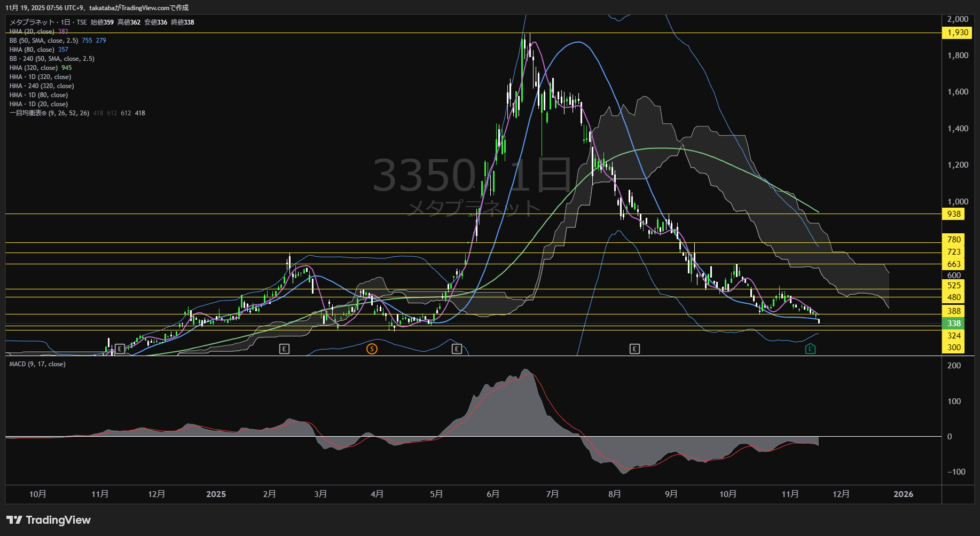Click the green E earnings marker
Image resolution: width=980 pixels, height=536 pixels.
(x=810, y=349)
